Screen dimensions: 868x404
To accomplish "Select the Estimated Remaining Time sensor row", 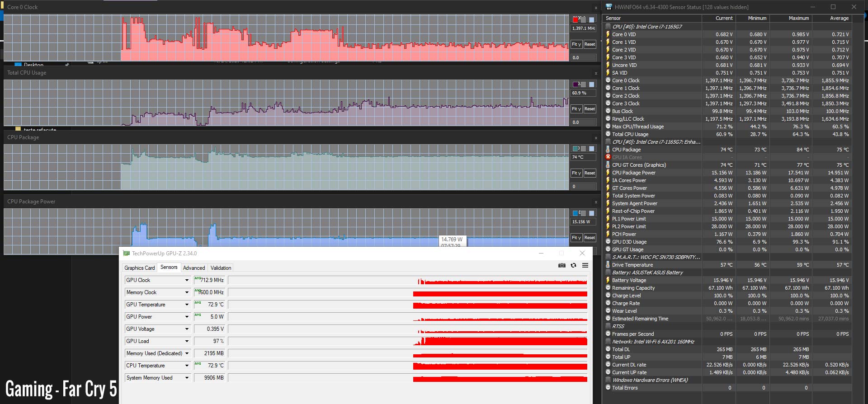I will [x=727, y=319].
